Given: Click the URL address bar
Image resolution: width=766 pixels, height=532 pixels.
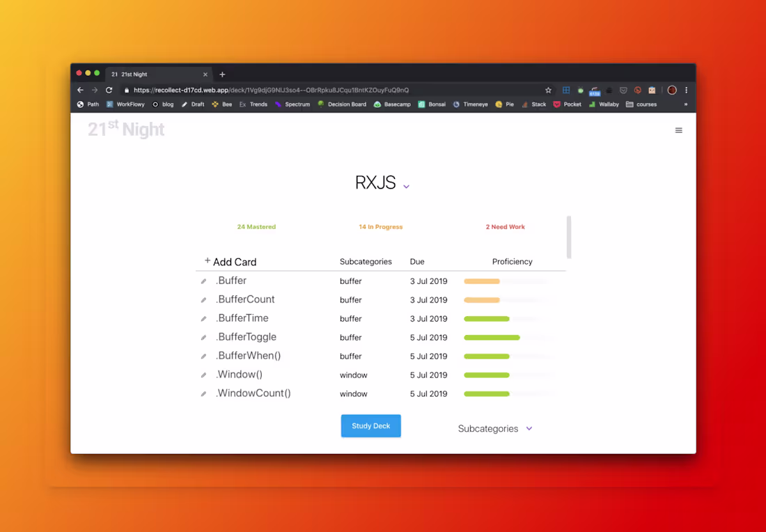Looking at the screenshot, I should click(337, 90).
